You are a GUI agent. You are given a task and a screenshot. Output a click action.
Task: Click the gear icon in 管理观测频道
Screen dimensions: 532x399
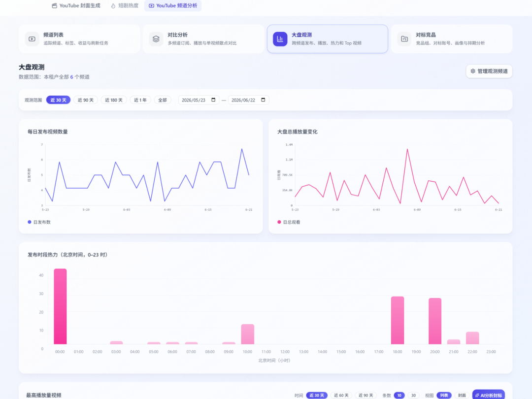pos(473,71)
